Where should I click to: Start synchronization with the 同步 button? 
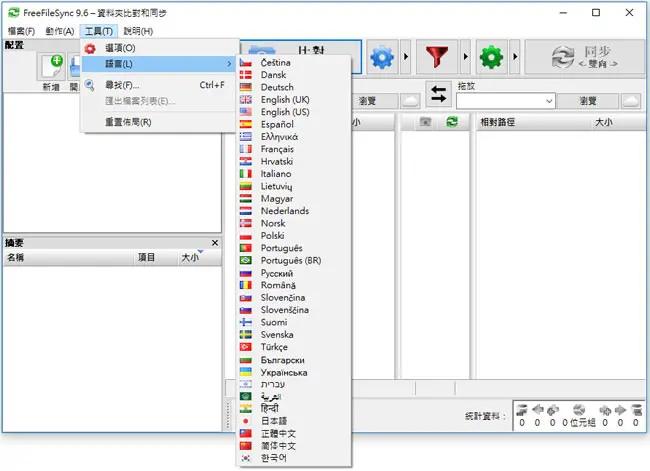click(585, 57)
